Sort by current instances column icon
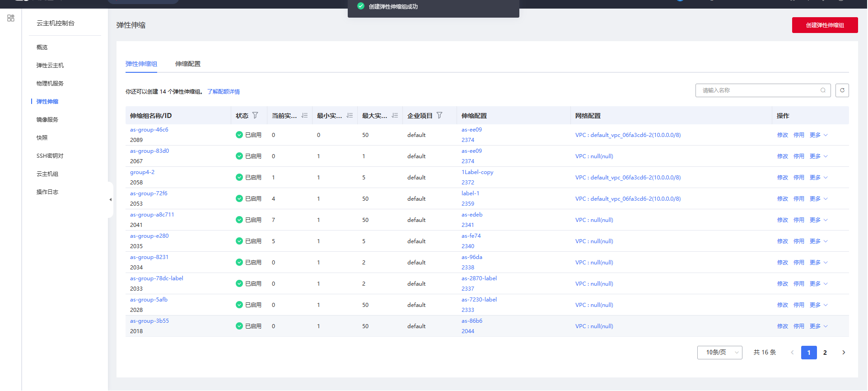Viewport: 868px width, 391px height. point(304,116)
